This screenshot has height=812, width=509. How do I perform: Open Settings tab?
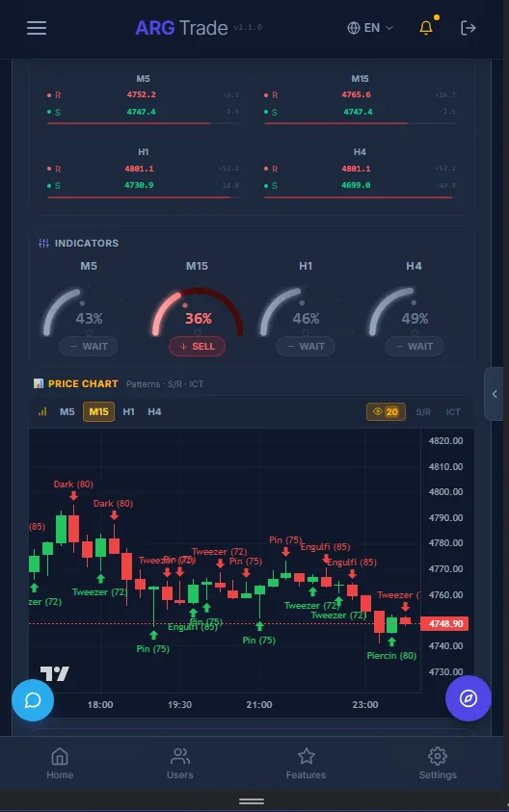438,764
